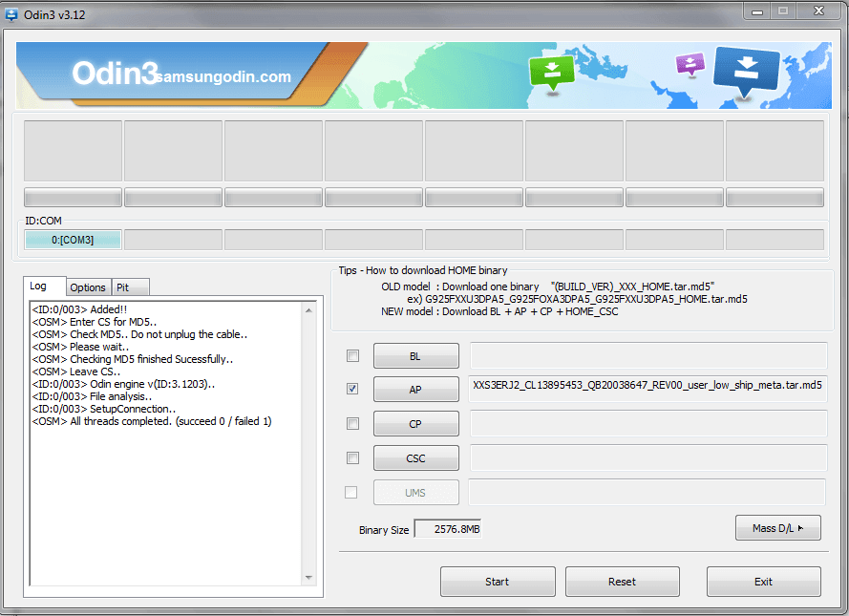This screenshot has height=616, width=849.
Task: Check the CSC file checkbox
Action: click(352, 457)
